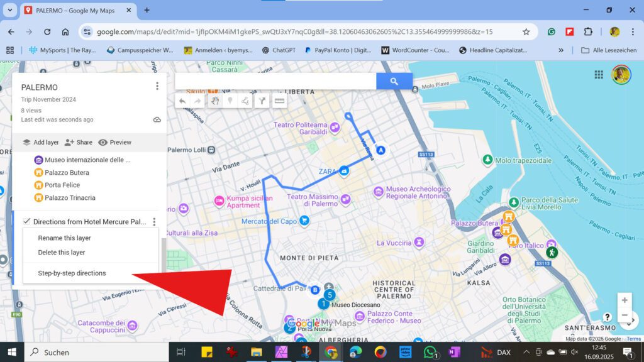Open the PALERMO map options menu
644x362 pixels.
pos(158,85)
